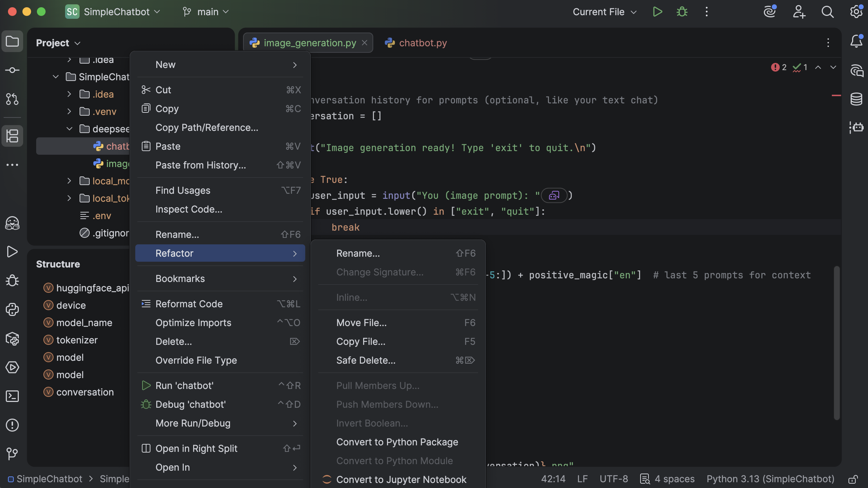Click the Run button in the toolbar
The height and width of the screenshot is (488, 868).
coord(658,12)
